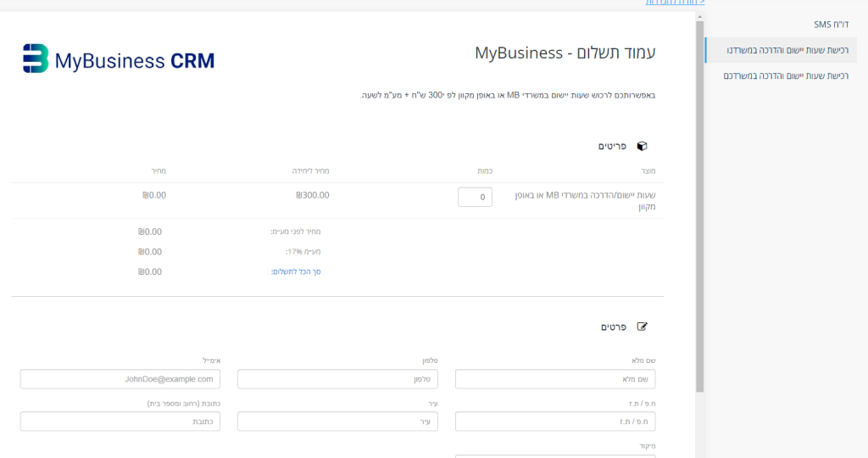Click the פרטים section heading
The height and width of the screenshot is (458, 868).
[x=614, y=327]
